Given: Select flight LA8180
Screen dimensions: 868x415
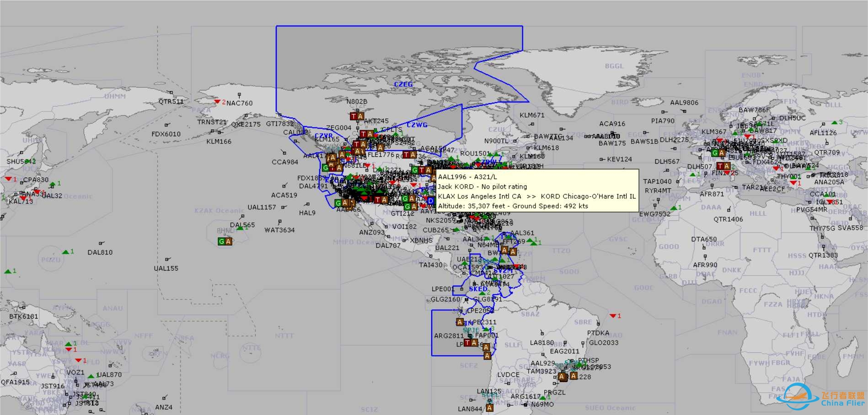Looking at the screenshot, I should [x=541, y=342].
